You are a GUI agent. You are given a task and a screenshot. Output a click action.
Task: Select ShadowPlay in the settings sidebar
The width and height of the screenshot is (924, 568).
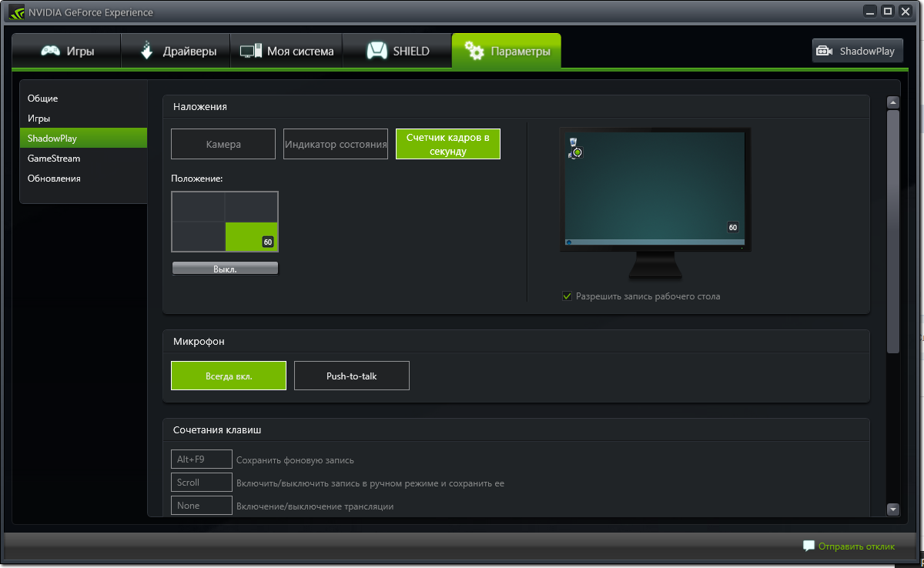pos(83,139)
